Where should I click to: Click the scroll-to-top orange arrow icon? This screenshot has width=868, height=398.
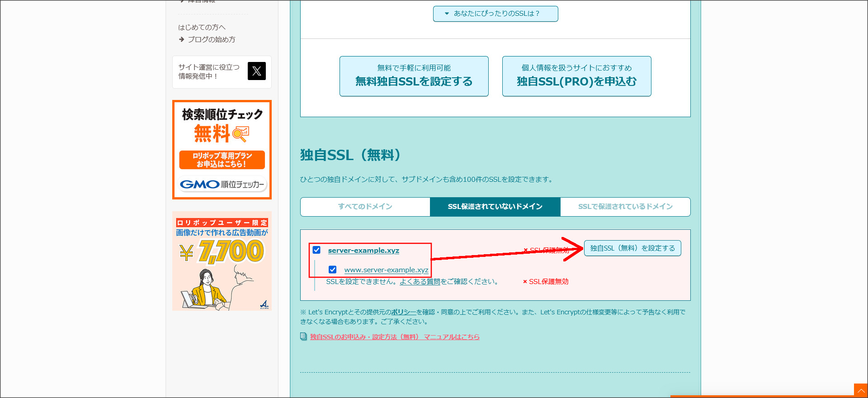point(860,390)
